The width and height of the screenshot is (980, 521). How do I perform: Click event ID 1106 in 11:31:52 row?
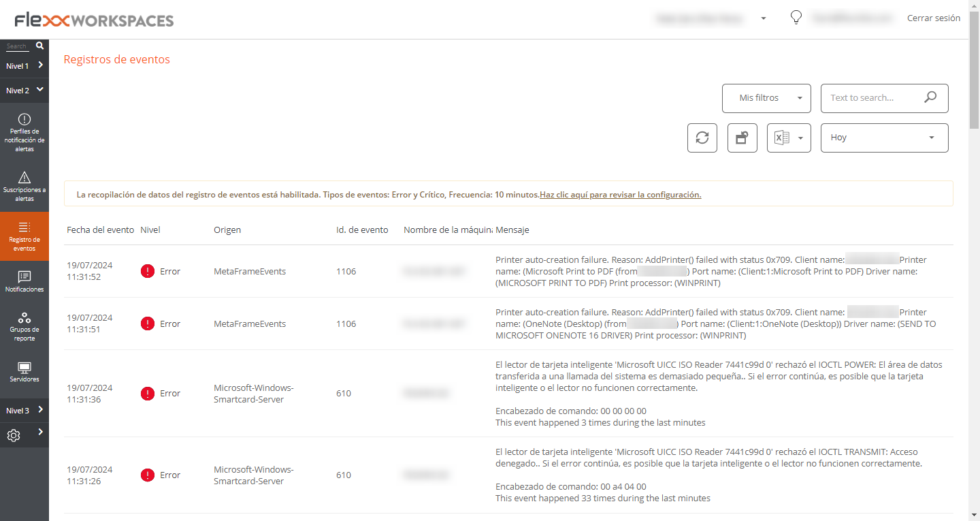(x=346, y=271)
